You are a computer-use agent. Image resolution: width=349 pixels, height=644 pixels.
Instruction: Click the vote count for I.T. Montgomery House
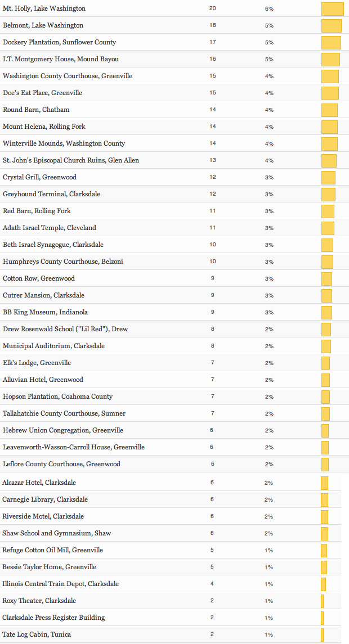[213, 59]
